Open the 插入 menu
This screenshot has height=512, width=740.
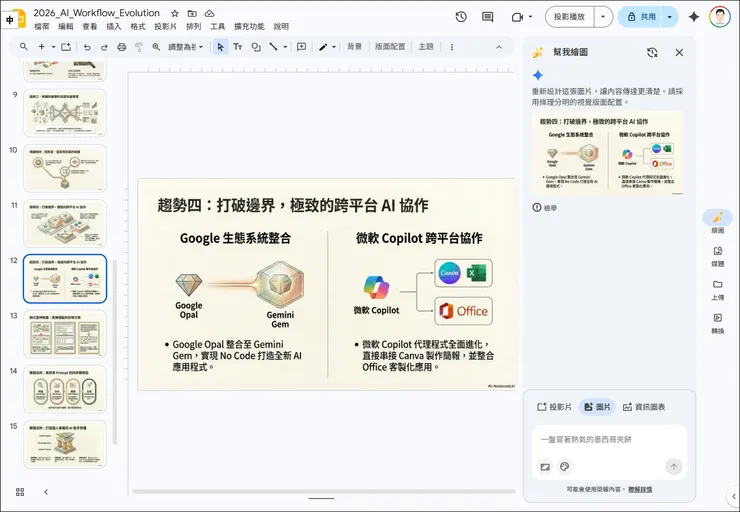coord(114,26)
